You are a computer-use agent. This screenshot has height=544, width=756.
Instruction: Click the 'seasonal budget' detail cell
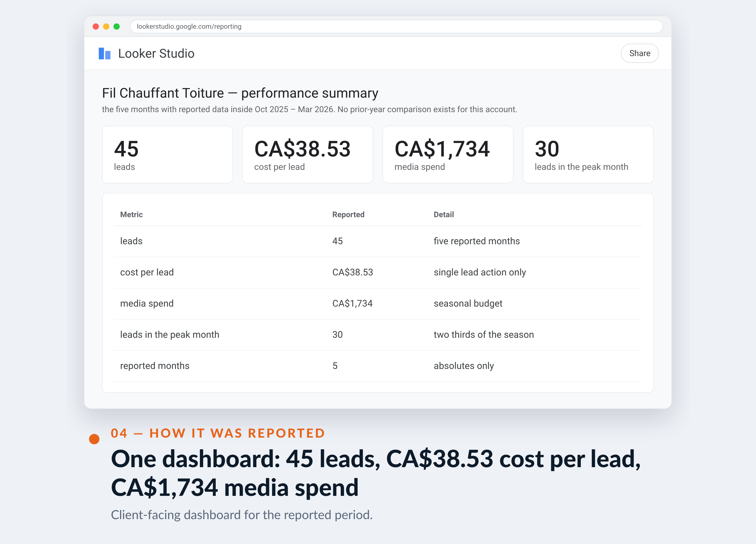click(468, 304)
